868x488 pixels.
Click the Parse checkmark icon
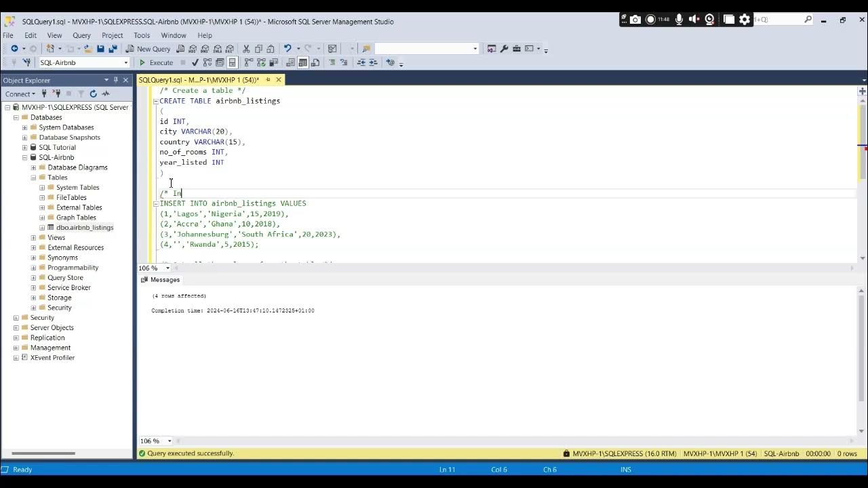tap(195, 62)
